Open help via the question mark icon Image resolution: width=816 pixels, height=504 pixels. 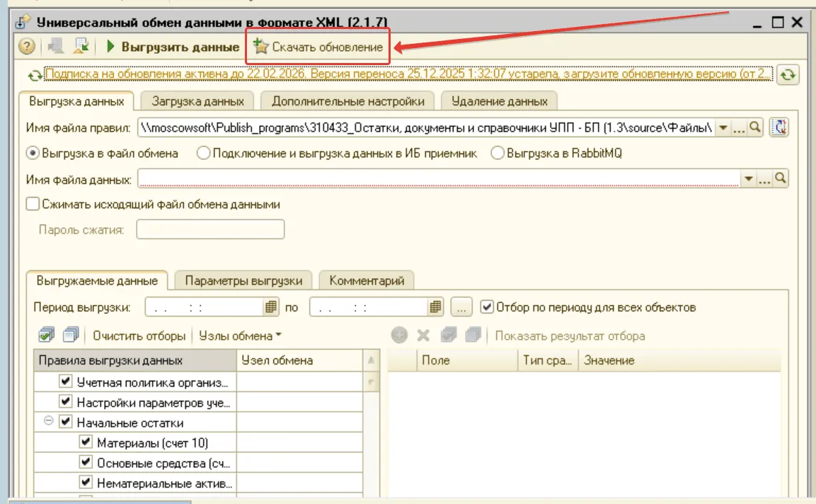[x=27, y=47]
